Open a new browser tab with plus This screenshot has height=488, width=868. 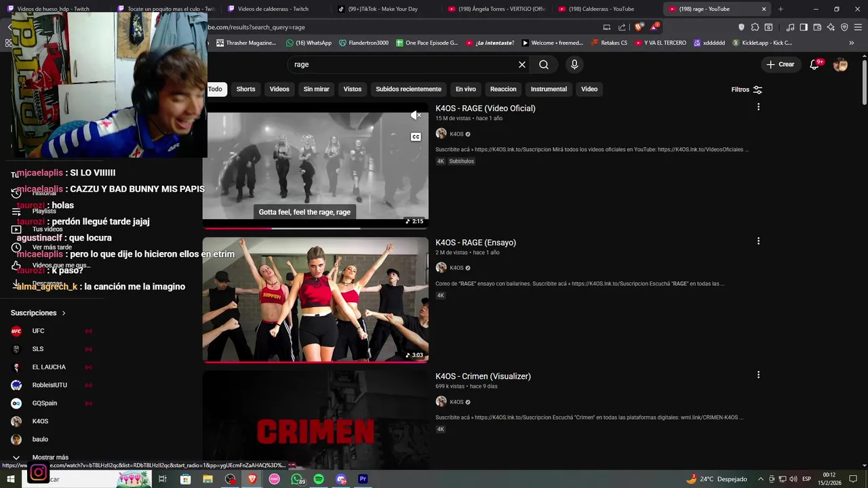tap(781, 9)
